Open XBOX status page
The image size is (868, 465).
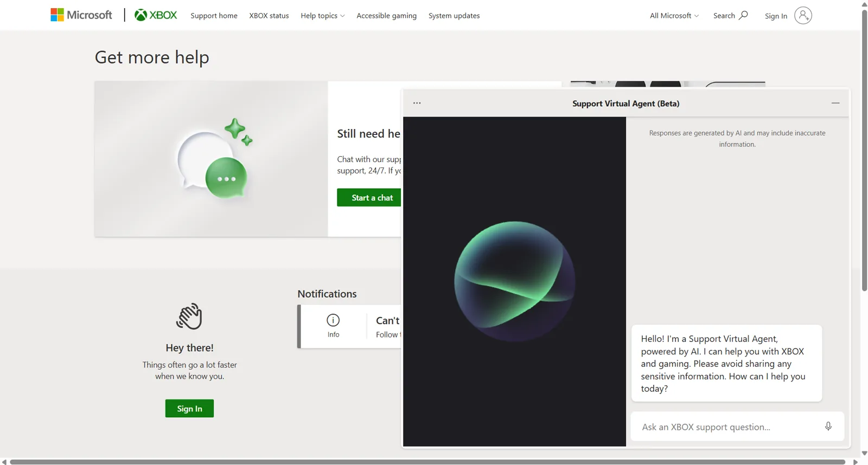269,16
